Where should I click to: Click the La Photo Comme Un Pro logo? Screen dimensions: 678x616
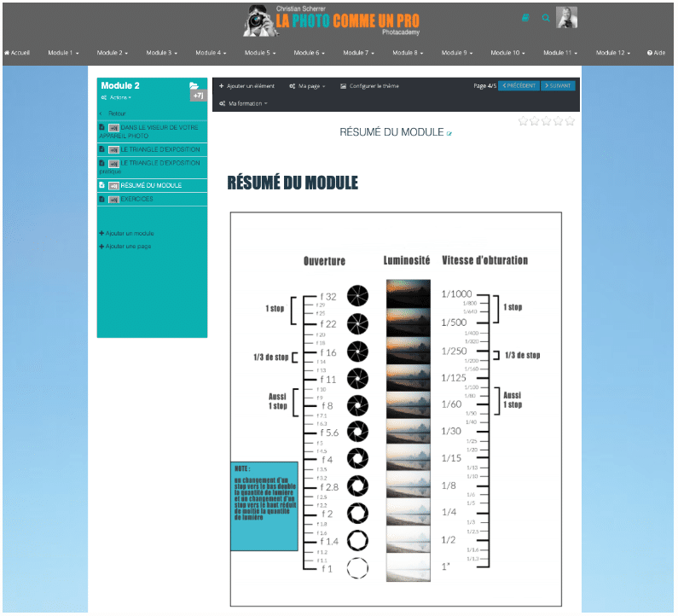pyautogui.click(x=332, y=20)
